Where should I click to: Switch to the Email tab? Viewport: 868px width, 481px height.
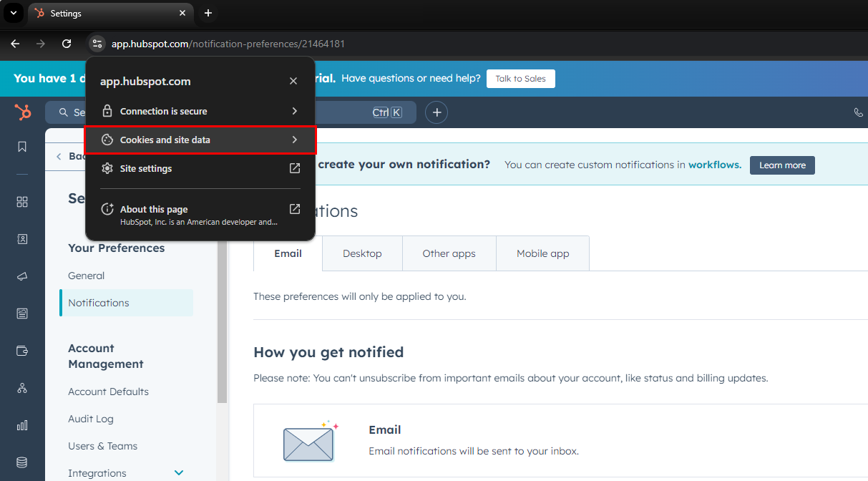click(x=288, y=253)
